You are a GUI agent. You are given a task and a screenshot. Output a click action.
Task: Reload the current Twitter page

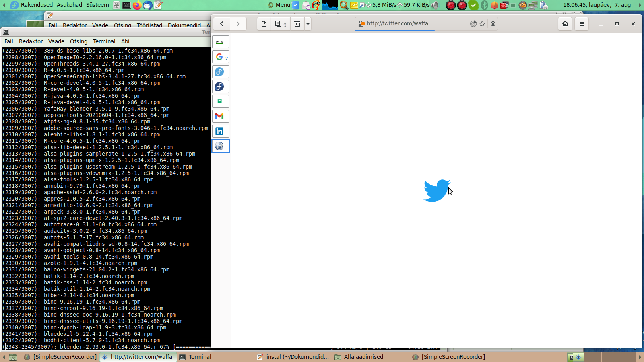tap(473, 24)
